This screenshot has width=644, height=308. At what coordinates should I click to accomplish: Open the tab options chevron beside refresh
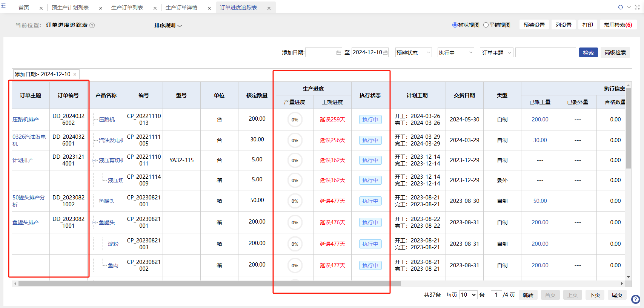pos(629,7)
